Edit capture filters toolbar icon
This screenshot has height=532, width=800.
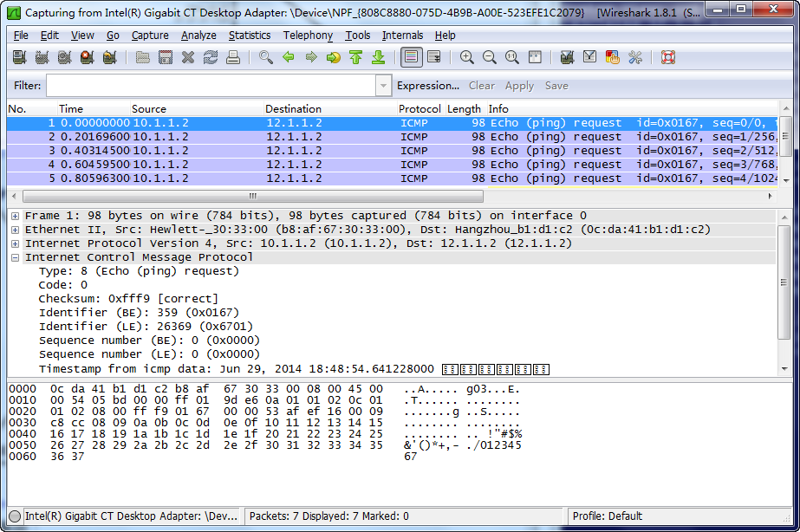point(568,57)
